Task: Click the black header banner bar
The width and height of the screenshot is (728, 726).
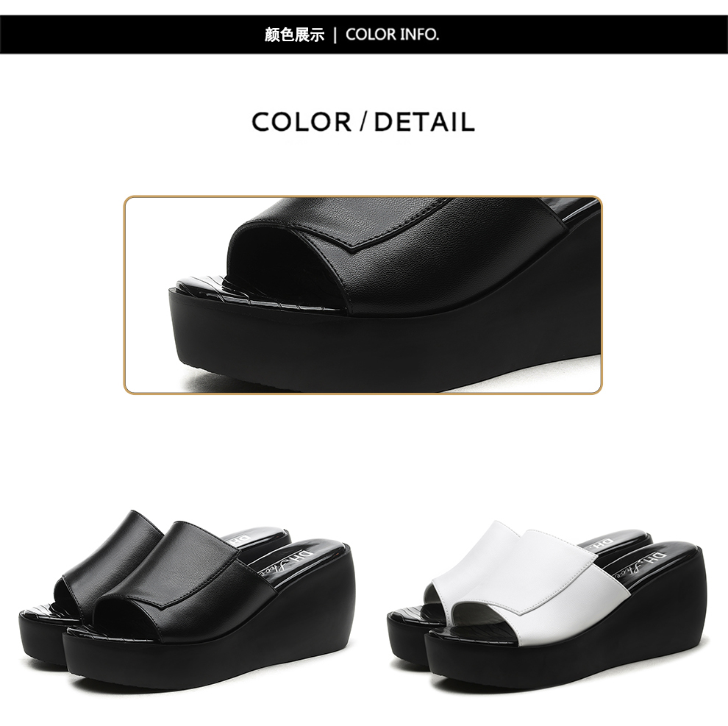Action: [x=364, y=35]
